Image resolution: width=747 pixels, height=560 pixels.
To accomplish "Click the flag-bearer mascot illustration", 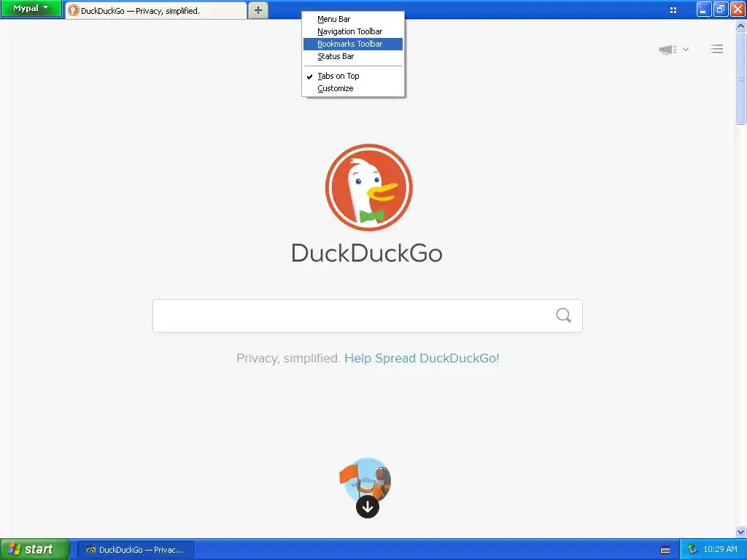I will coord(365,478).
